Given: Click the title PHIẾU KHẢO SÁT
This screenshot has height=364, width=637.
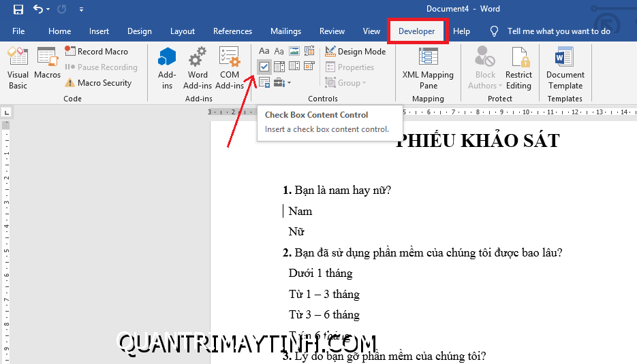Looking at the screenshot, I should point(478,140).
